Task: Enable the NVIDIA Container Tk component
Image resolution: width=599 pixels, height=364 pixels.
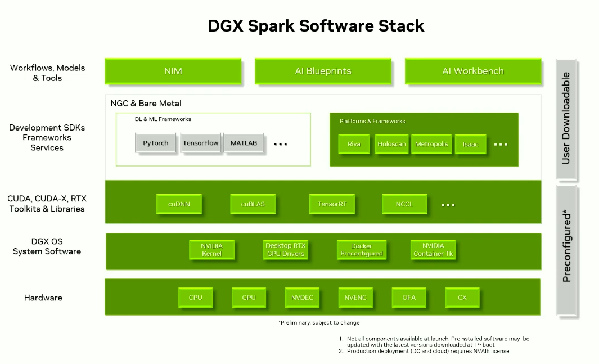Action: coord(433,250)
